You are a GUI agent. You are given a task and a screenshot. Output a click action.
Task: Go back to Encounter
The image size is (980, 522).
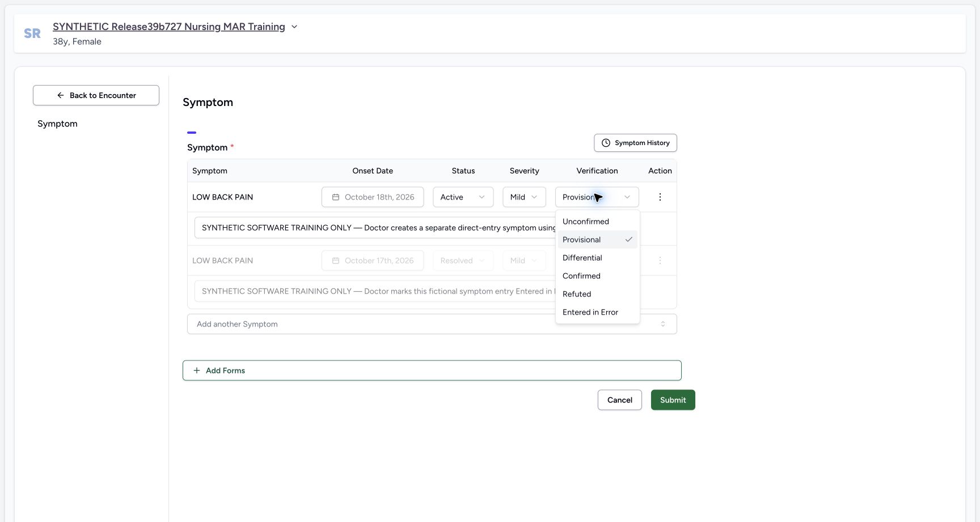pos(96,95)
